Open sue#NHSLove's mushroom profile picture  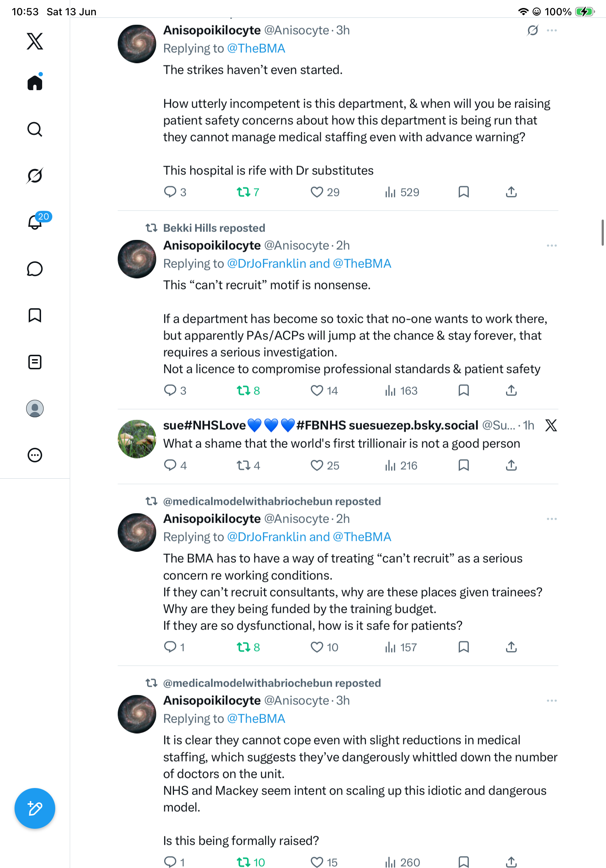click(137, 438)
